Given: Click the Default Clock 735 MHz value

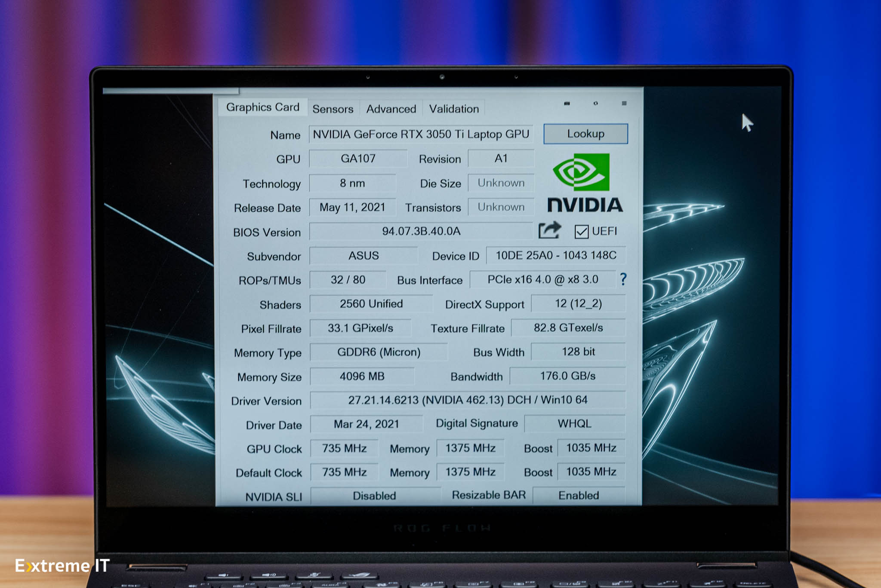Looking at the screenshot, I should click(x=344, y=472).
